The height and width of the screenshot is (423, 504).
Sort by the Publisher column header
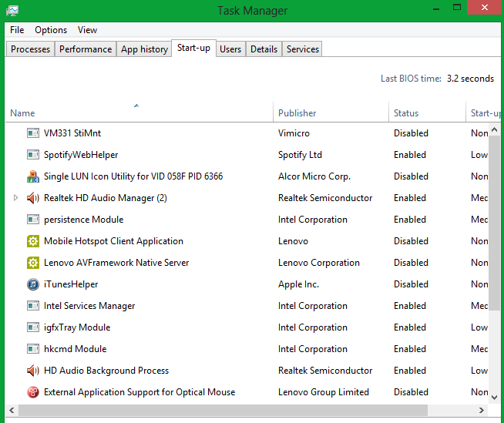tap(331, 112)
